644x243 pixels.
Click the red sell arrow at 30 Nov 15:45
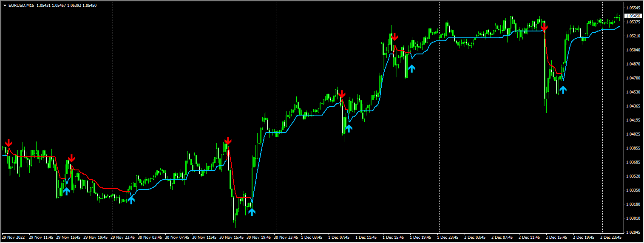228,141
